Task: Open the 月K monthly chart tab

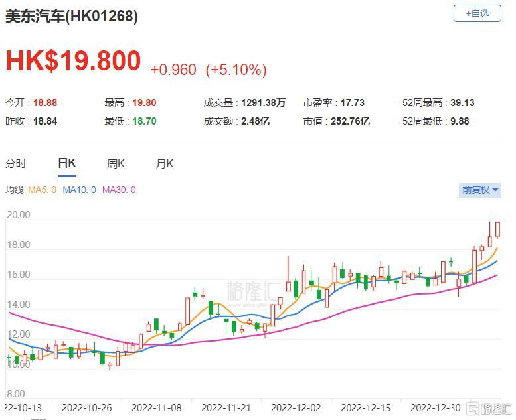Action: click(x=165, y=163)
